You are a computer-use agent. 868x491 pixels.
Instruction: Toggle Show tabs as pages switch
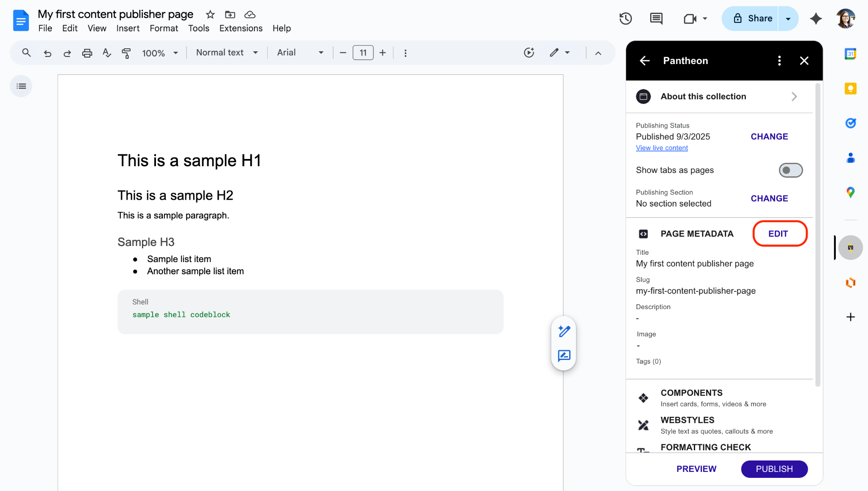point(790,170)
